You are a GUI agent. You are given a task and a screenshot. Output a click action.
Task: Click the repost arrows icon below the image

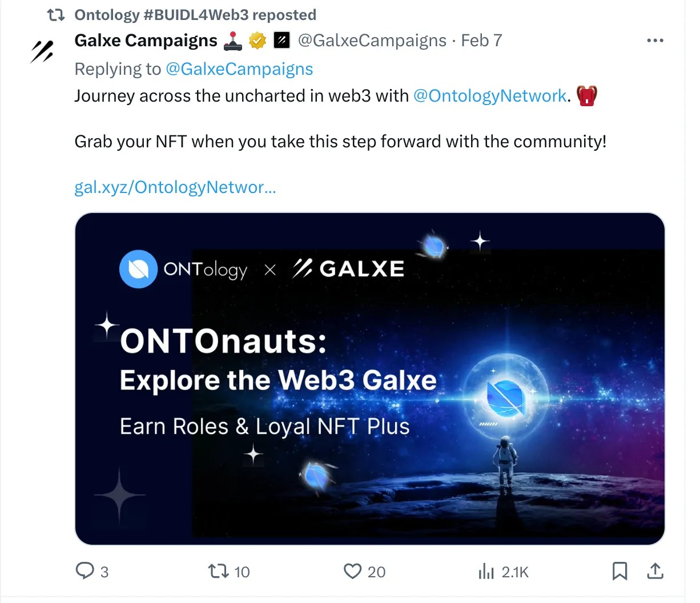pyautogui.click(x=218, y=571)
